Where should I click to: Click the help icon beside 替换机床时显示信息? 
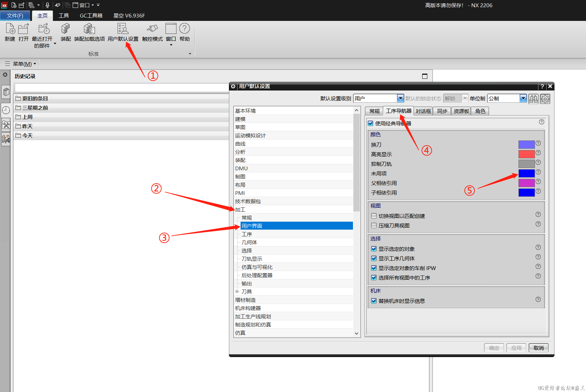click(538, 299)
